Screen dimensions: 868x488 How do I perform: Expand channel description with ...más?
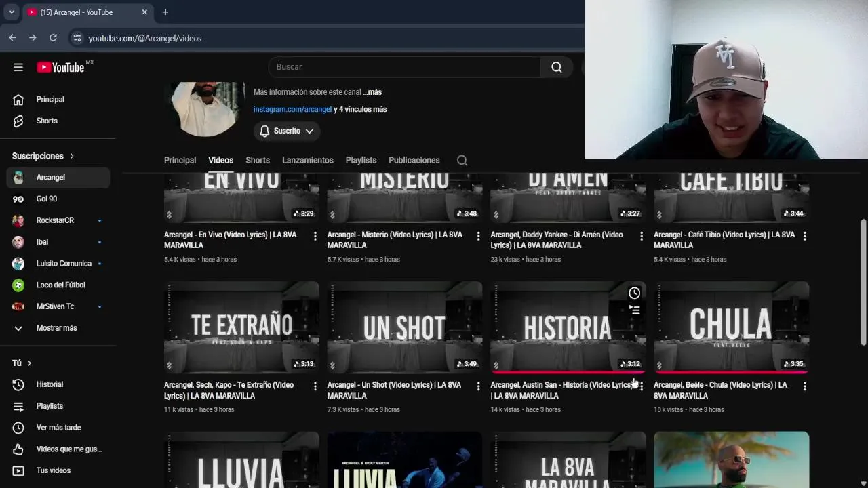[372, 92]
